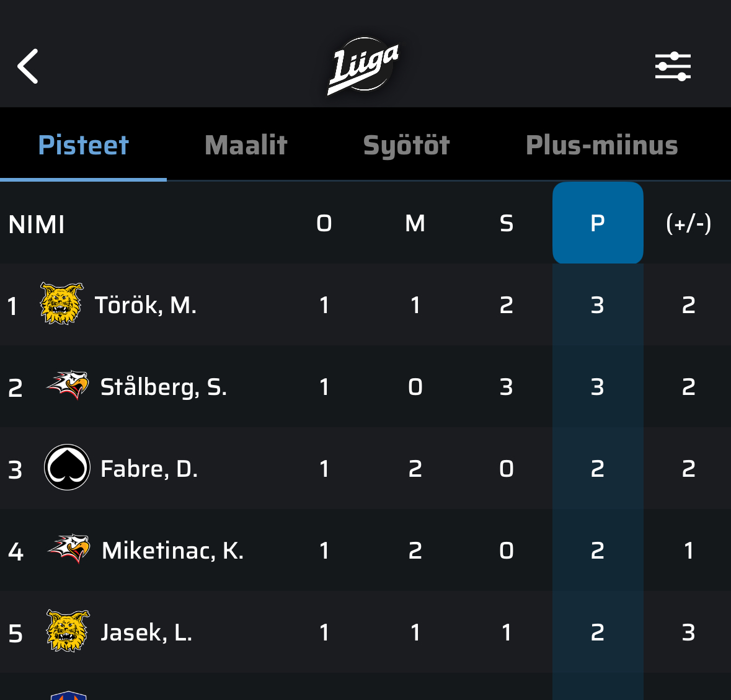Tap eagle logo beside Miketinac, K.

[x=69, y=549]
